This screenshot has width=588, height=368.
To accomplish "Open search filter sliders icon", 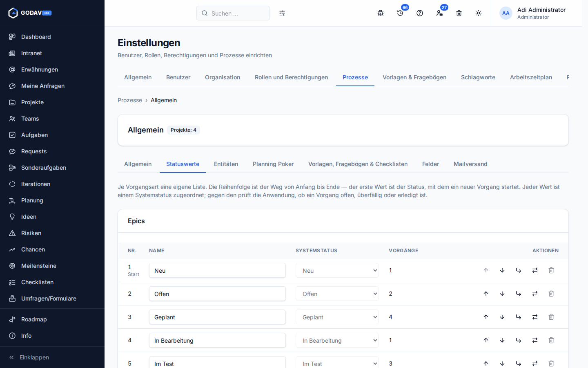I will pyautogui.click(x=282, y=13).
